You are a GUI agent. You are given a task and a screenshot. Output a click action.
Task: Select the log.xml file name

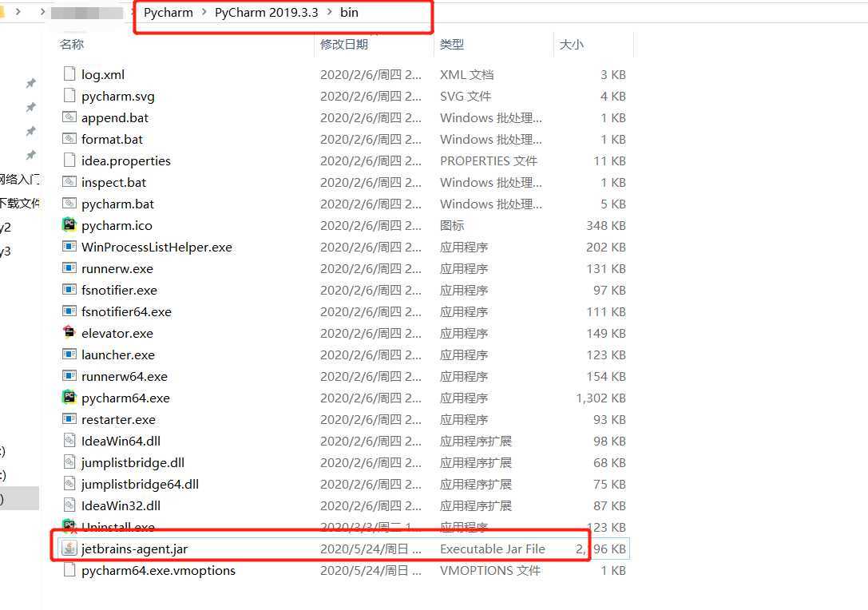(103, 74)
